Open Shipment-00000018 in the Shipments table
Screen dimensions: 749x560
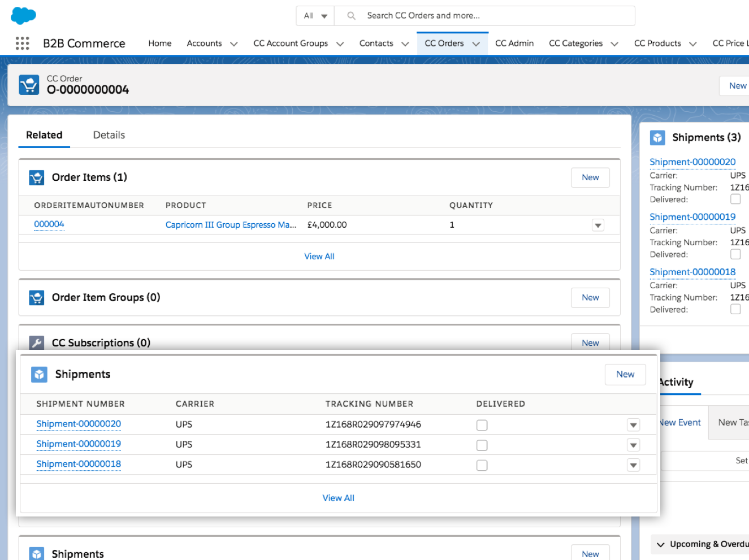[x=79, y=464]
